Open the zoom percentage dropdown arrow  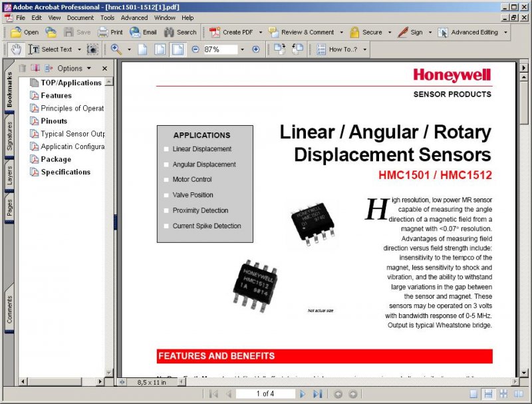click(x=242, y=49)
